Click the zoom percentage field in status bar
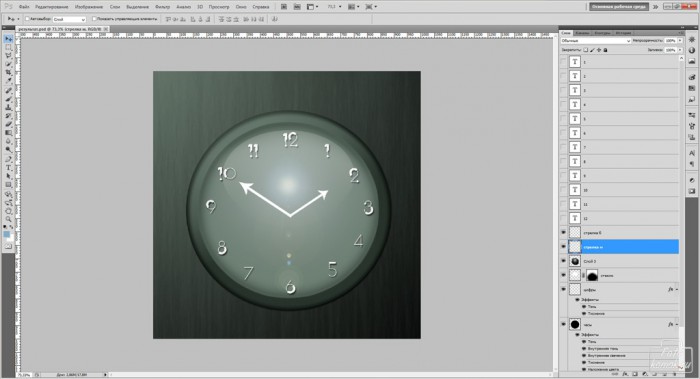 click(25, 375)
